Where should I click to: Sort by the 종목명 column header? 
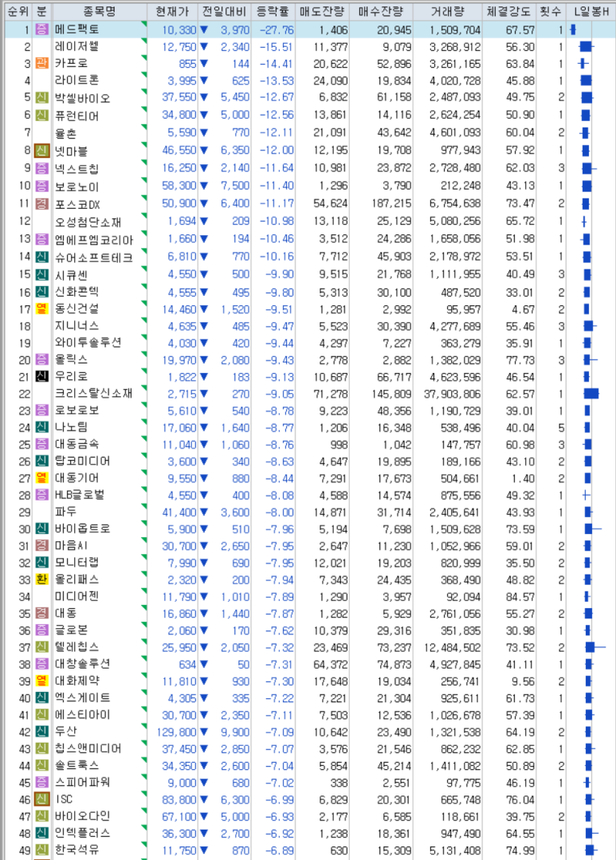coord(100,11)
